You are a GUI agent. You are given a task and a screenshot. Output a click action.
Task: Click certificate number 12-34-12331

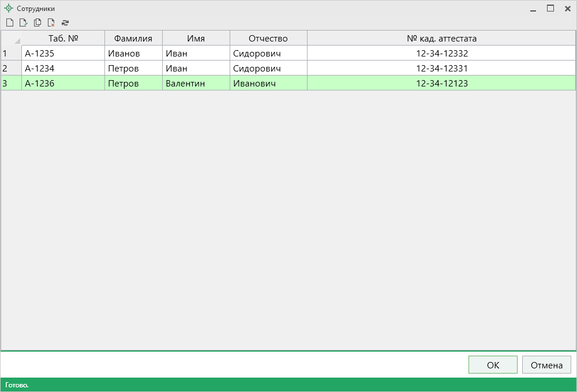441,69
